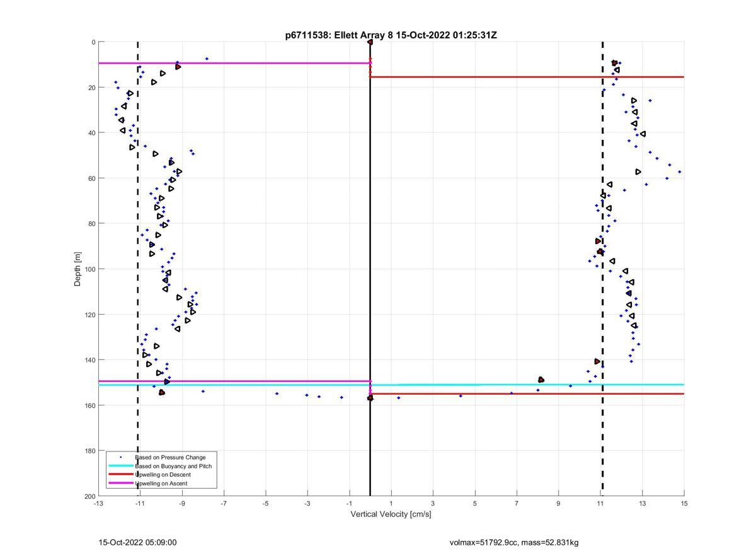Click red-filled marker near 8 cm/s at 149 m
The image size is (756, 558).
click(x=541, y=380)
